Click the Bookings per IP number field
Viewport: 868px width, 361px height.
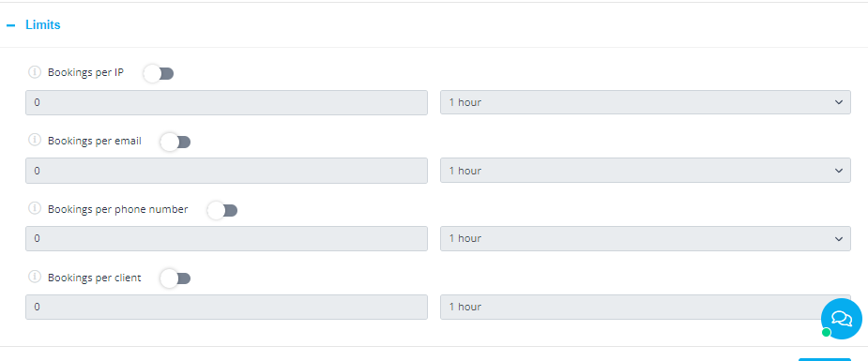(226, 102)
